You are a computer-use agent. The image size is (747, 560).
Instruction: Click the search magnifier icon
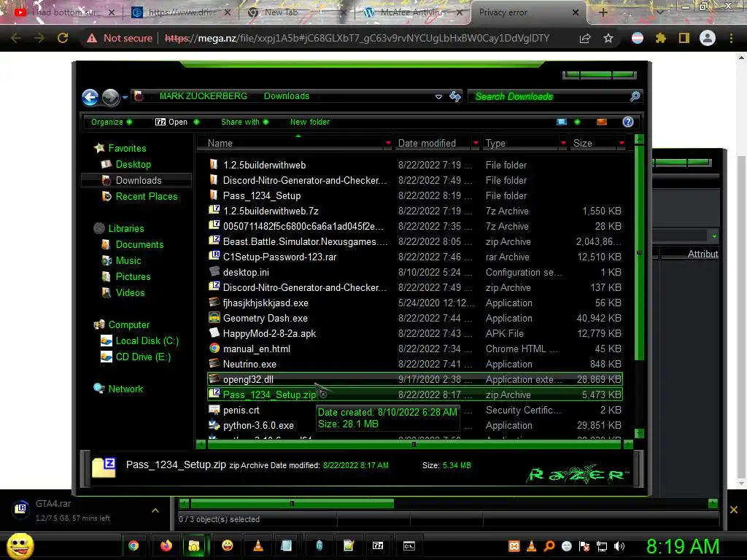[x=635, y=97]
